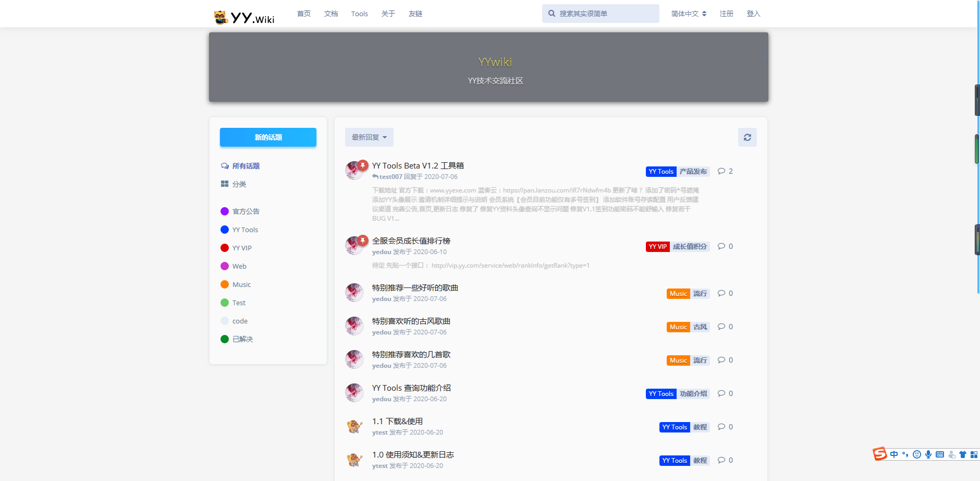Open the Music tag in sidebar
Viewport: 980px width, 481px height.
click(x=241, y=284)
